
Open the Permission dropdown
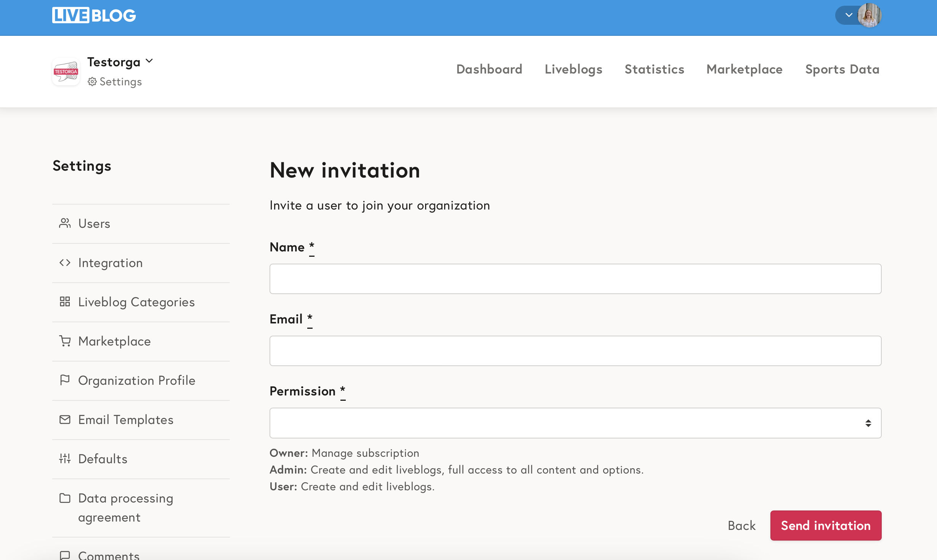coord(575,423)
